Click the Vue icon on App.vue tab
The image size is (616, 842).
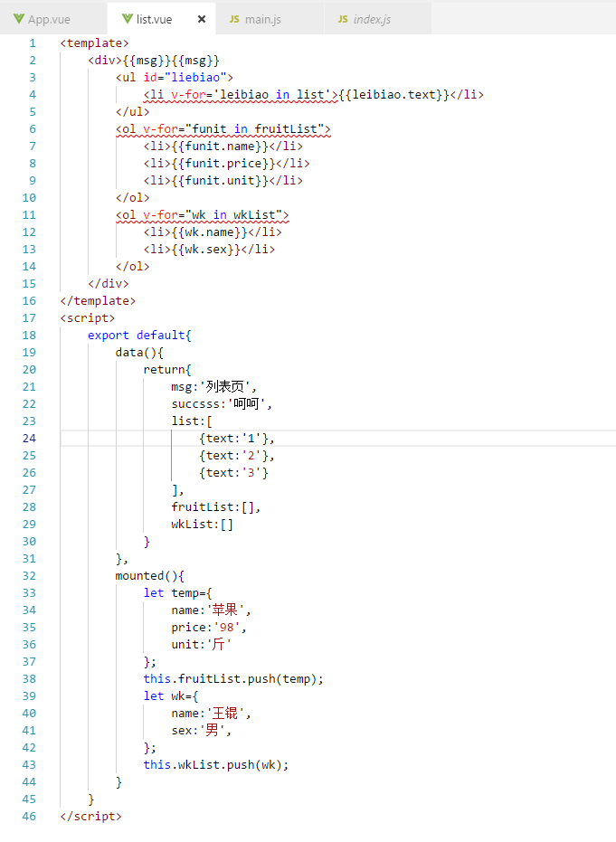(19, 19)
